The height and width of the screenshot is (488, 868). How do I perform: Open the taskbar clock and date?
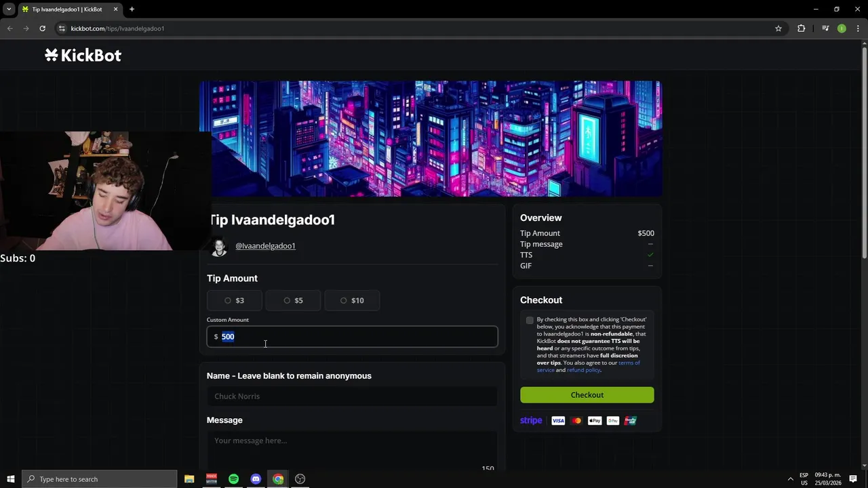(x=828, y=479)
